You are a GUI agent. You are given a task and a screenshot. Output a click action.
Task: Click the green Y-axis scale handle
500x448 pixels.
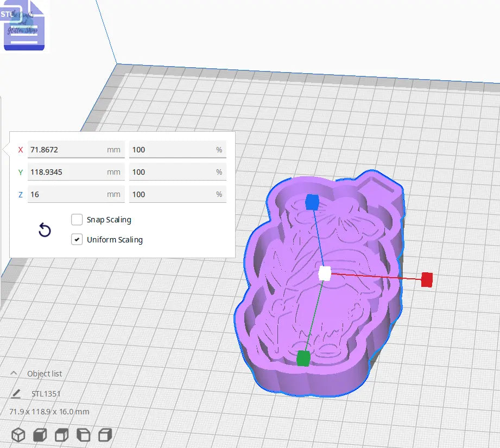click(x=302, y=357)
